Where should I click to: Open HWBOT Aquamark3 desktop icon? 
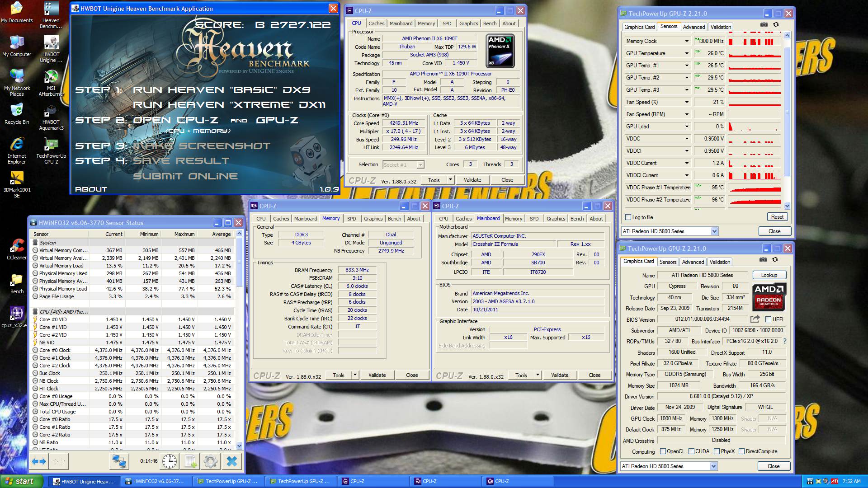point(51,117)
